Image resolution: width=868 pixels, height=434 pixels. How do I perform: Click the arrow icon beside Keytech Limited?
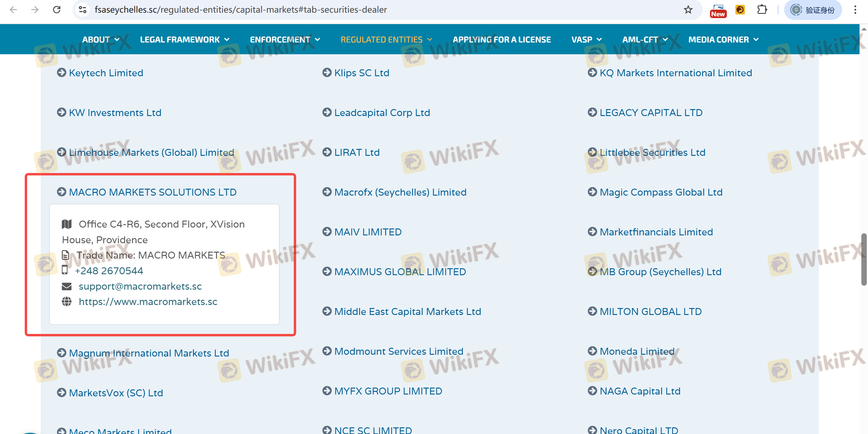[x=61, y=72]
